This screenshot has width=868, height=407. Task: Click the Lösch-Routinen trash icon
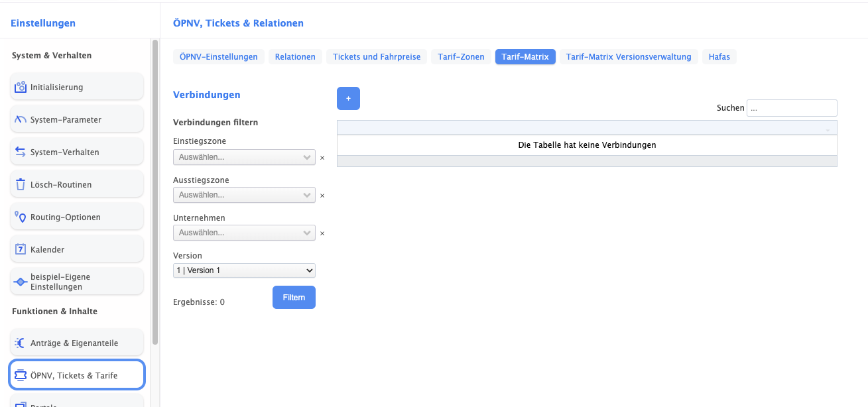pyautogui.click(x=21, y=185)
